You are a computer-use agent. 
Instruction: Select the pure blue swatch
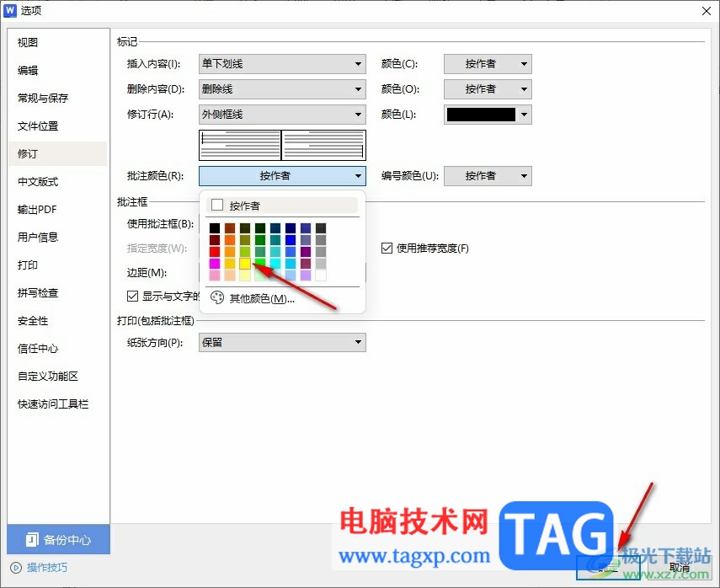pyautogui.click(x=291, y=240)
